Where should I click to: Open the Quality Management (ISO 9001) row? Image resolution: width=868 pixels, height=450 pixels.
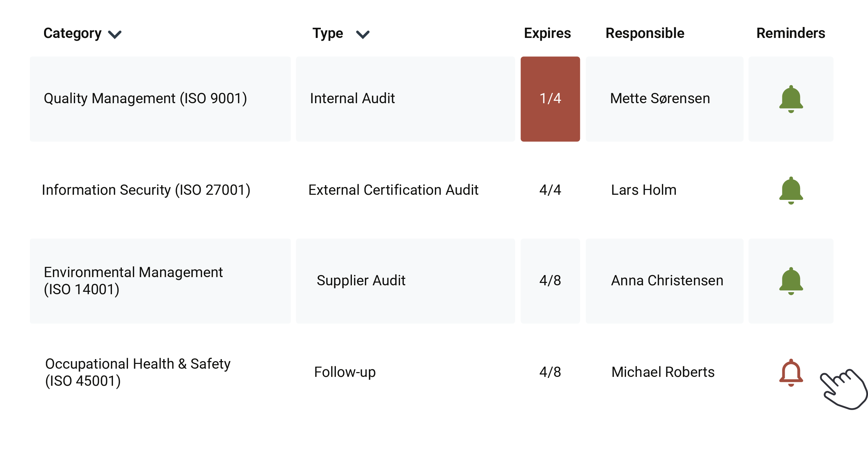[x=145, y=99]
